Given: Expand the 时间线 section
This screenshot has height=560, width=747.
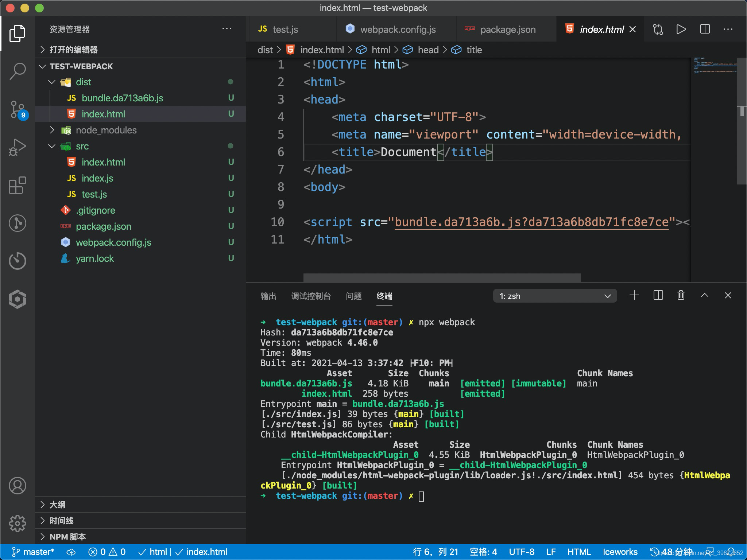Looking at the screenshot, I should (x=140, y=521).
